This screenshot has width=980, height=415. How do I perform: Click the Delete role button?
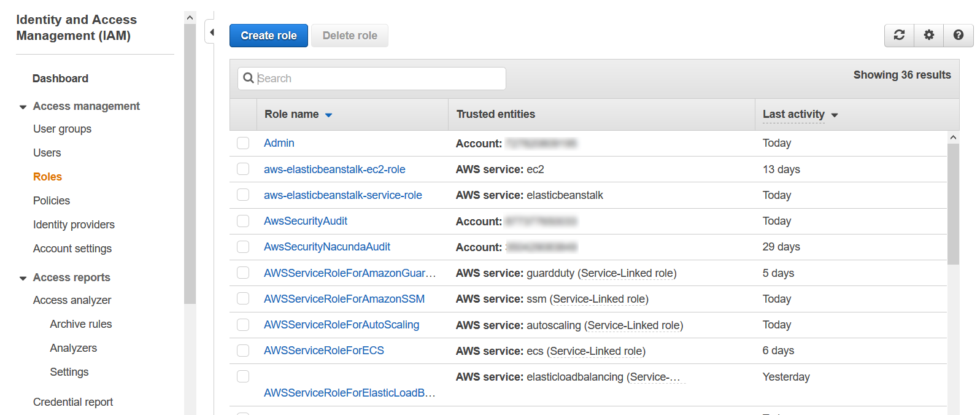point(350,36)
